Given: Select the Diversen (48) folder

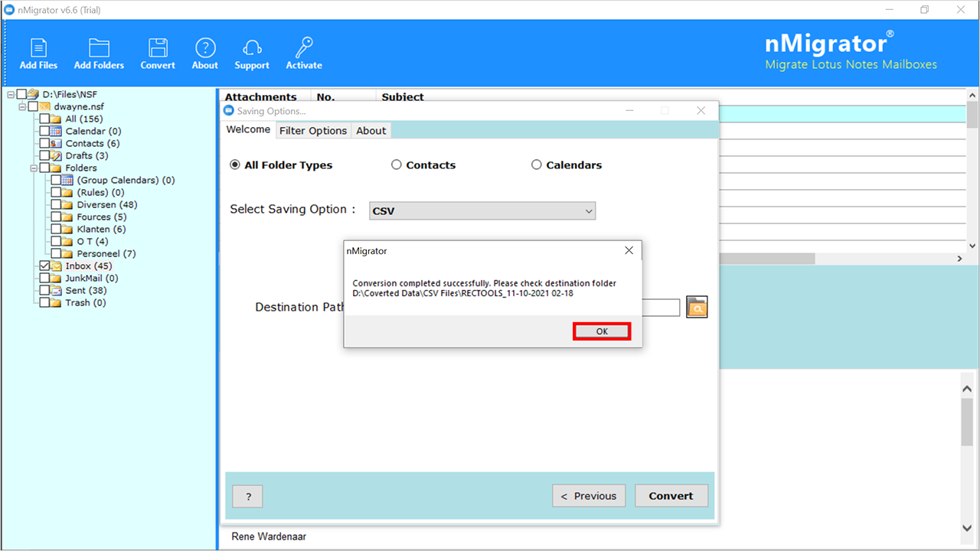Looking at the screenshot, I should pyautogui.click(x=107, y=204).
